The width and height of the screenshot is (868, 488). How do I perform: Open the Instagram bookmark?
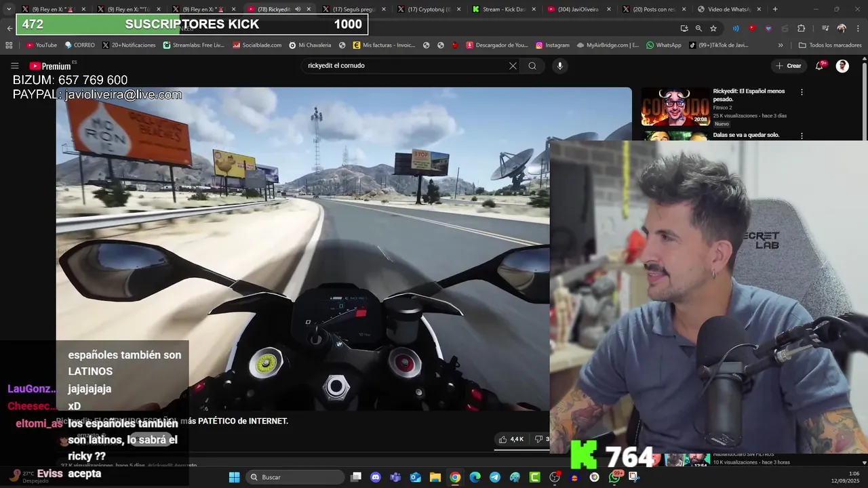click(552, 45)
